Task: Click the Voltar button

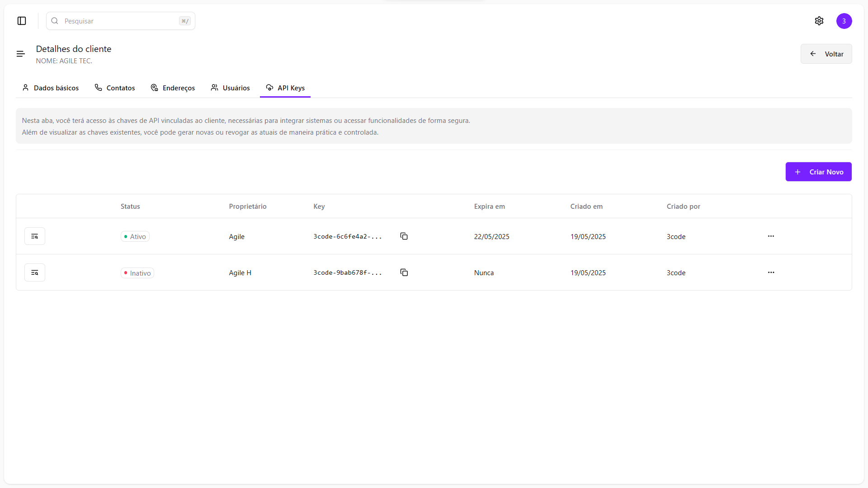Action: 826,54
